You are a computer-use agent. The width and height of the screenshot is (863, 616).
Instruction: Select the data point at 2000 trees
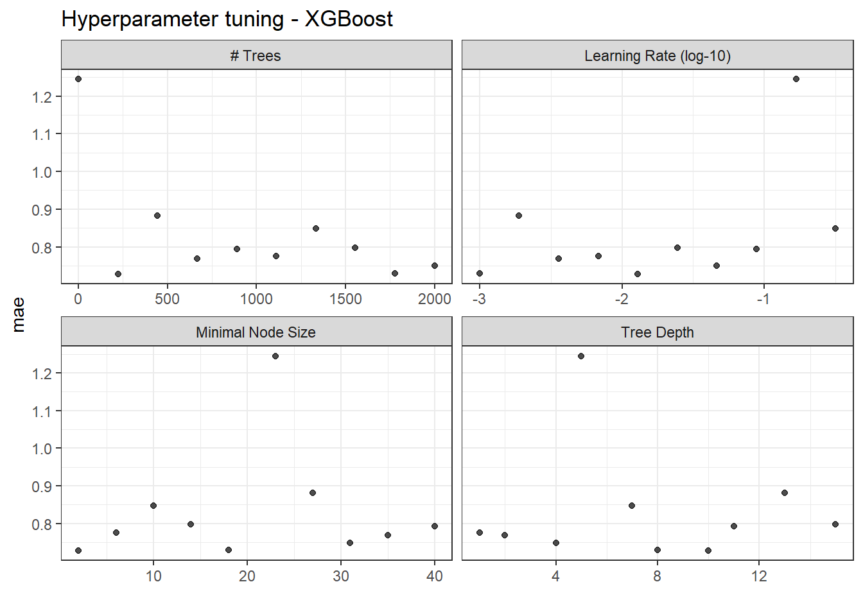pos(435,266)
